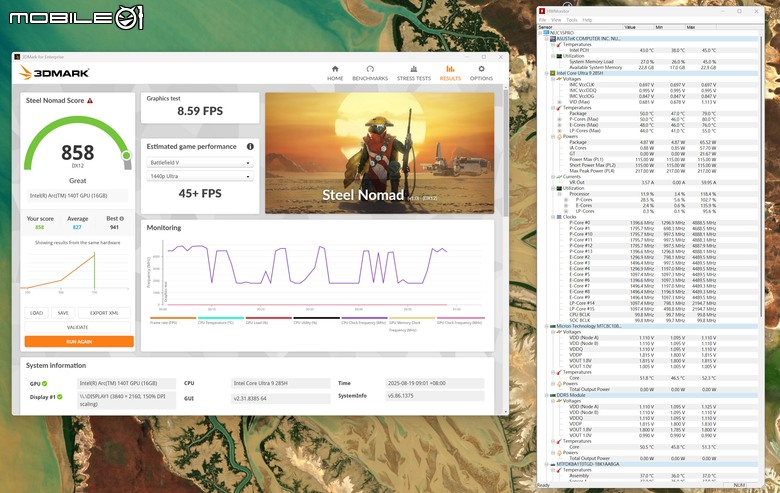Open the STRESS TESTS tab
780x493 pixels.
click(414, 73)
